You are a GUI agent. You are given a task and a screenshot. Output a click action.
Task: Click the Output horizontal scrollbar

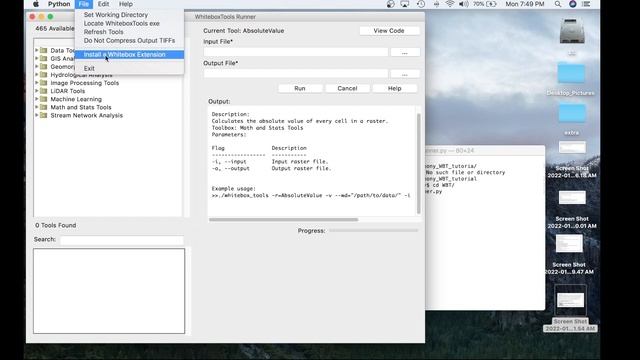284,220
